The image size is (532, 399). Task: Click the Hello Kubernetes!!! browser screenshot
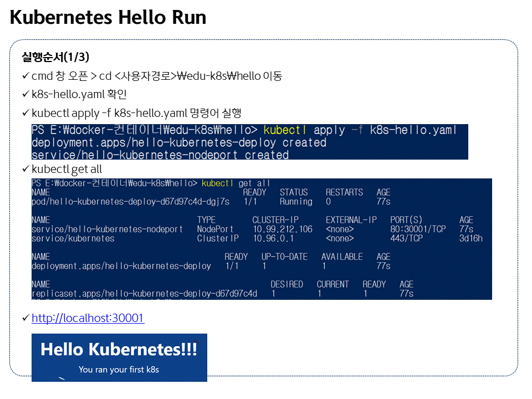(119, 357)
